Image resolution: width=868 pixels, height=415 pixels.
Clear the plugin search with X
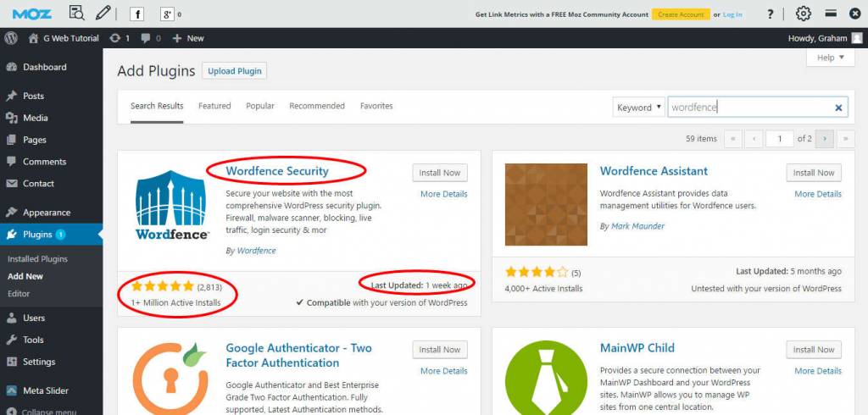[838, 108]
